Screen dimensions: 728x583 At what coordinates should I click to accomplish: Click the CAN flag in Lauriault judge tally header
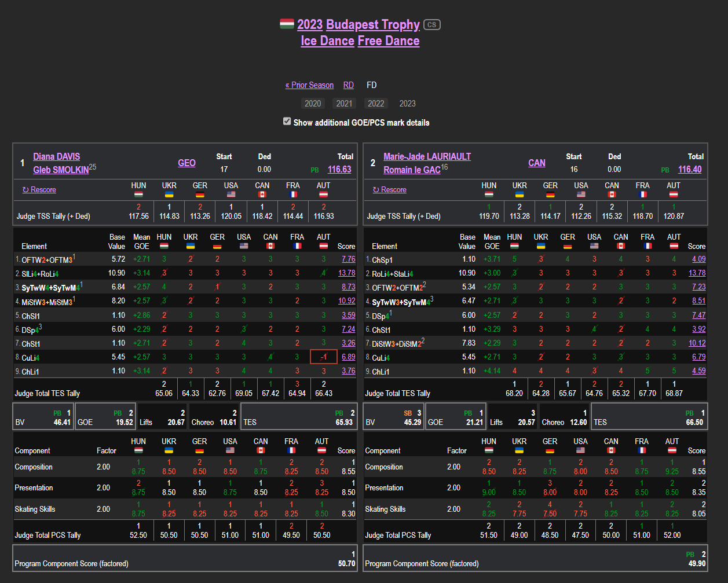click(x=612, y=195)
